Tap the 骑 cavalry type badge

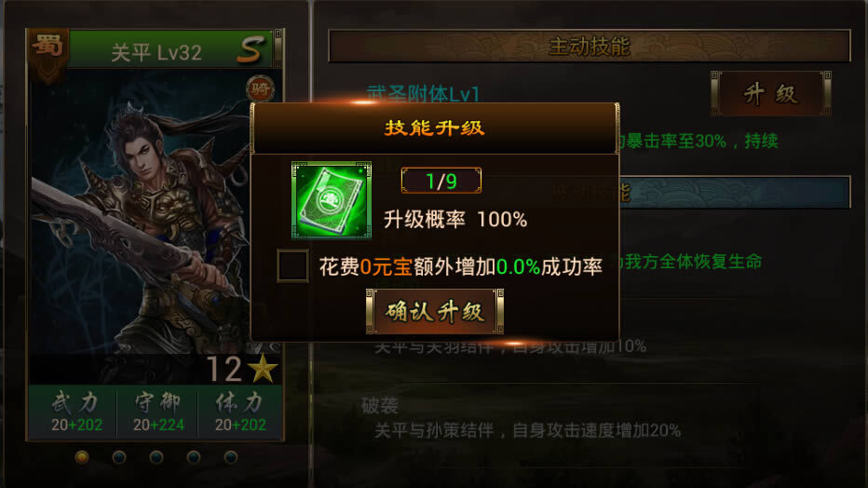(260, 88)
